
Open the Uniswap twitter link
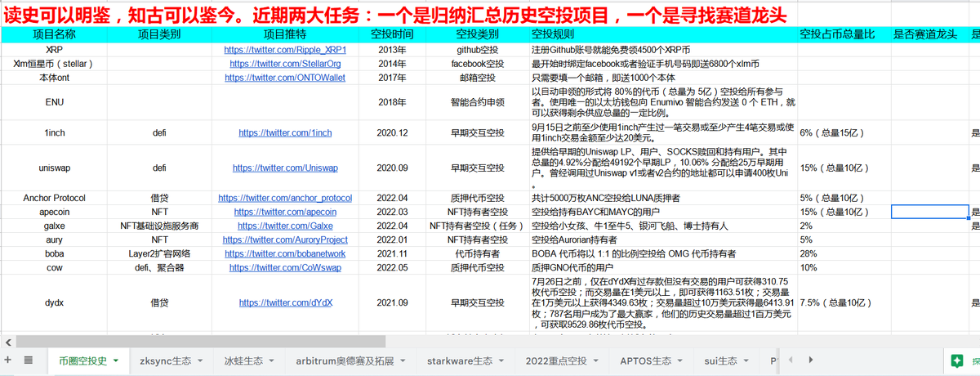point(286,168)
